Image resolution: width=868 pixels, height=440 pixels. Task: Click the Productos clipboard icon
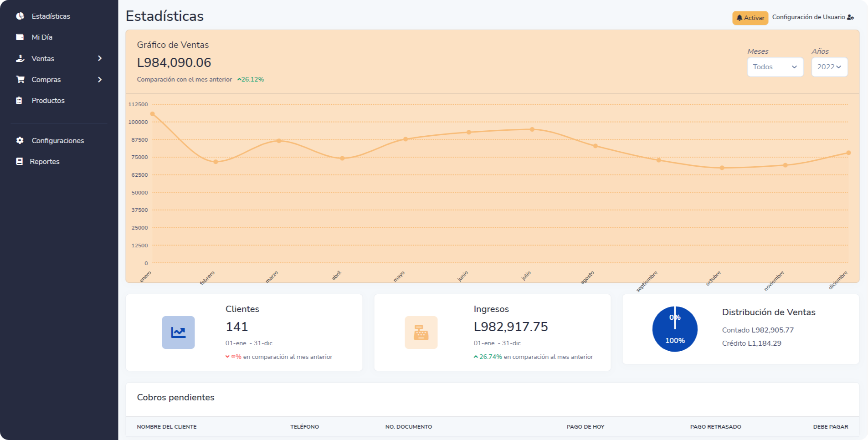click(x=19, y=100)
